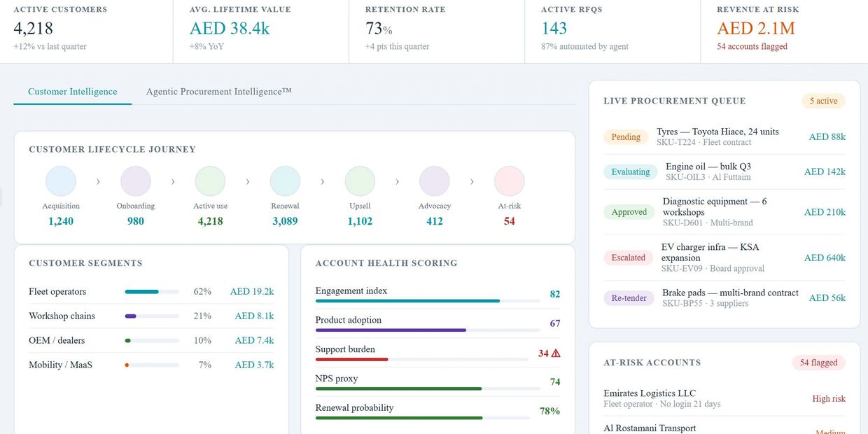Click the Product adoption progress bar
The height and width of the screenshot is (434, 868).
click(x=428, y=330)
